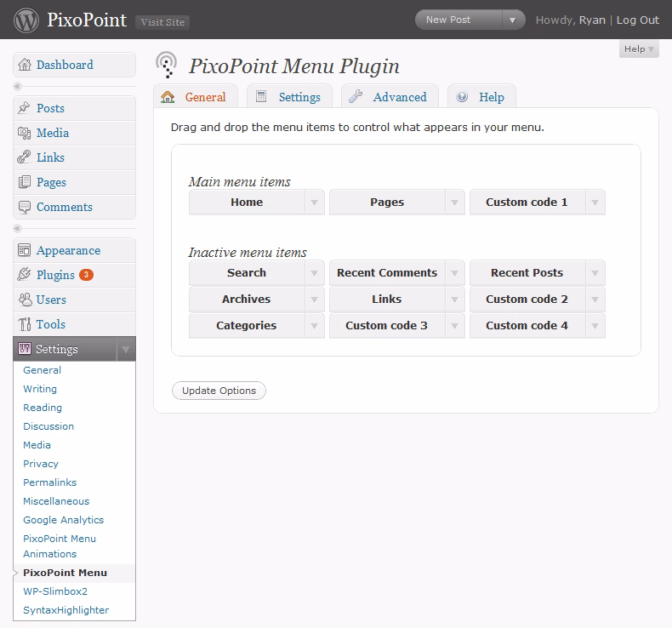Click the Appearance sidebar icon
The image size is (672, 628).
point(24,250)
